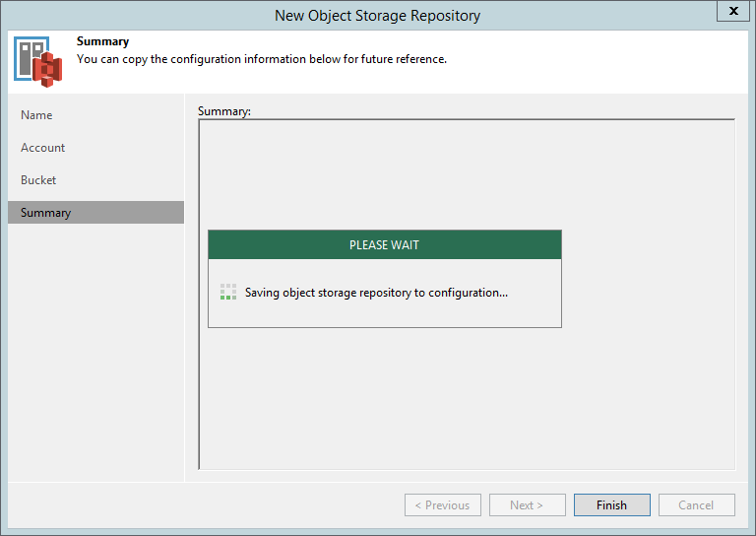Select the highlighted Summary step in the sidebar

pos(95,212)
